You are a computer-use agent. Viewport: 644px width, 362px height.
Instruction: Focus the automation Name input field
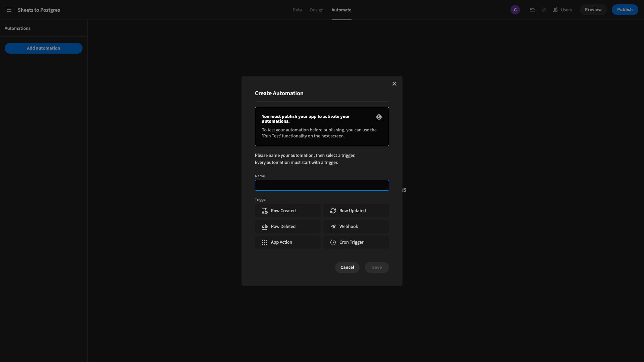click(x=322, y=185)
